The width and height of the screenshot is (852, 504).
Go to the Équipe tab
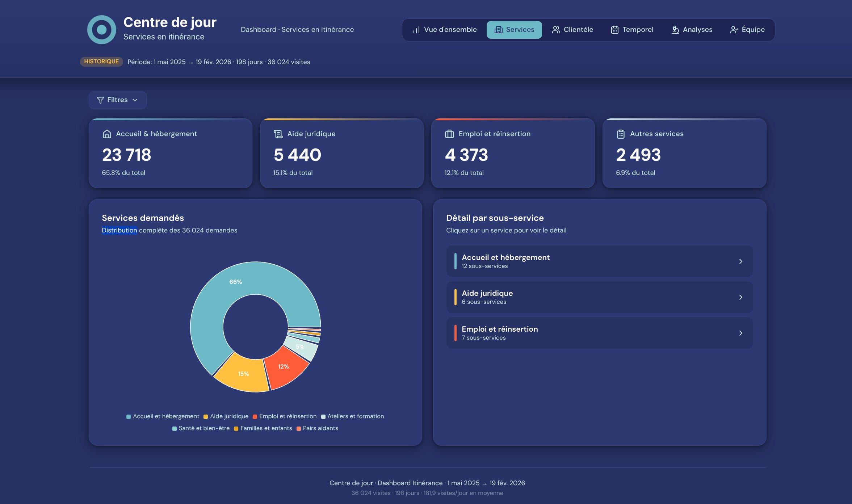pyautogui.click(x=747, y=30)
